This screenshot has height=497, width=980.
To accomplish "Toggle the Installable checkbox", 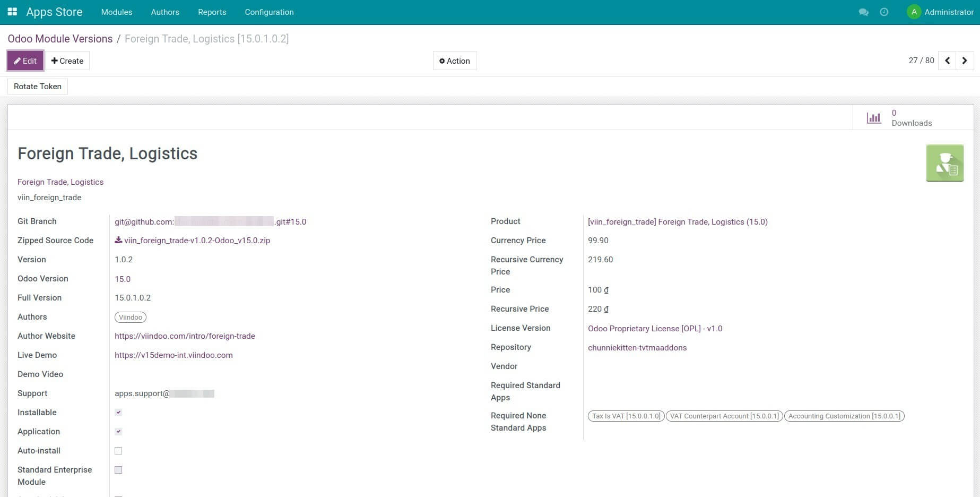I will (118, 413).
